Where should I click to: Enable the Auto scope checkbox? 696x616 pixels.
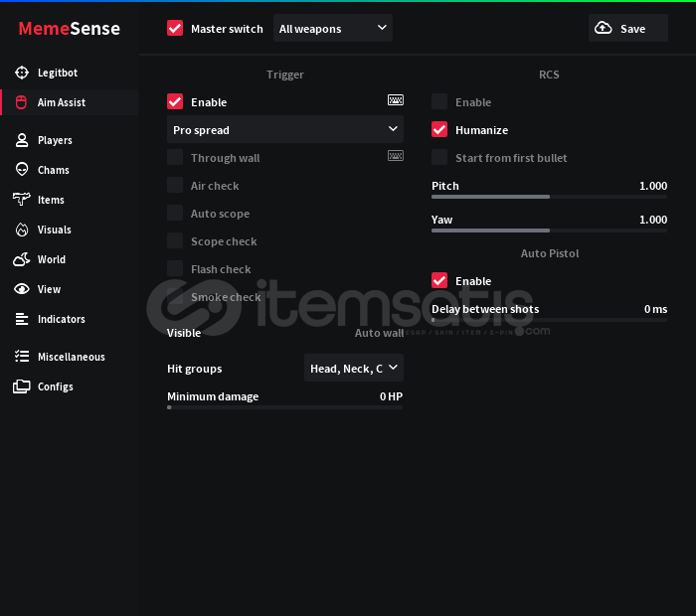click(x=175, y=213)
